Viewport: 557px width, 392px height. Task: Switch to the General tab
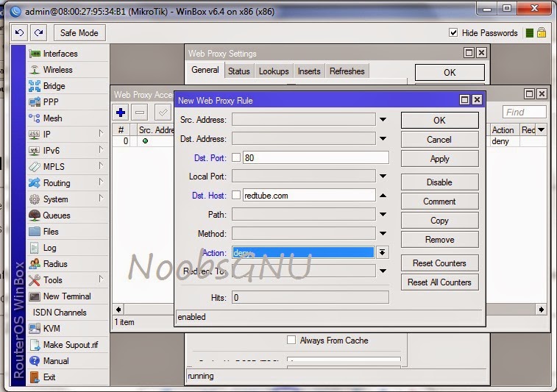205,71
